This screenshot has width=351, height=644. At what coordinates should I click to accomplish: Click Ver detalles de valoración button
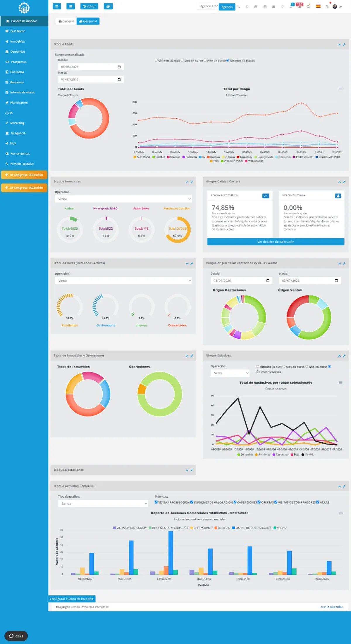(276, 242)
